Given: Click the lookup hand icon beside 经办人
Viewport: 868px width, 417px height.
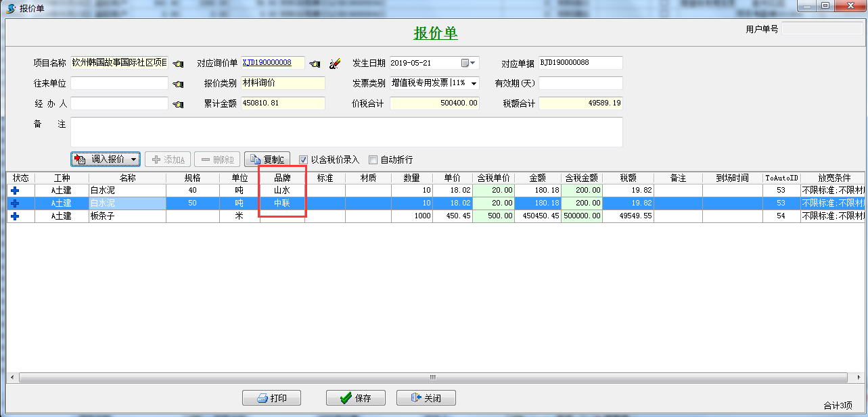Looking at the screenshot, I should pos(178,104).
